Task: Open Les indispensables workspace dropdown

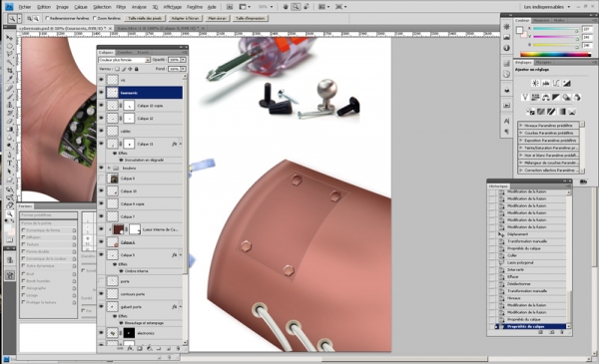Action: pos(547,7)
